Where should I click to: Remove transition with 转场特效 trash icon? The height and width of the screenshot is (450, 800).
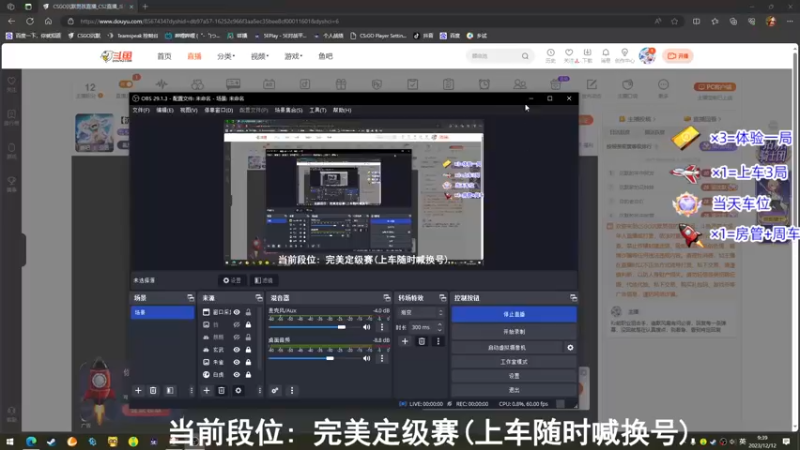coord(422,341)
